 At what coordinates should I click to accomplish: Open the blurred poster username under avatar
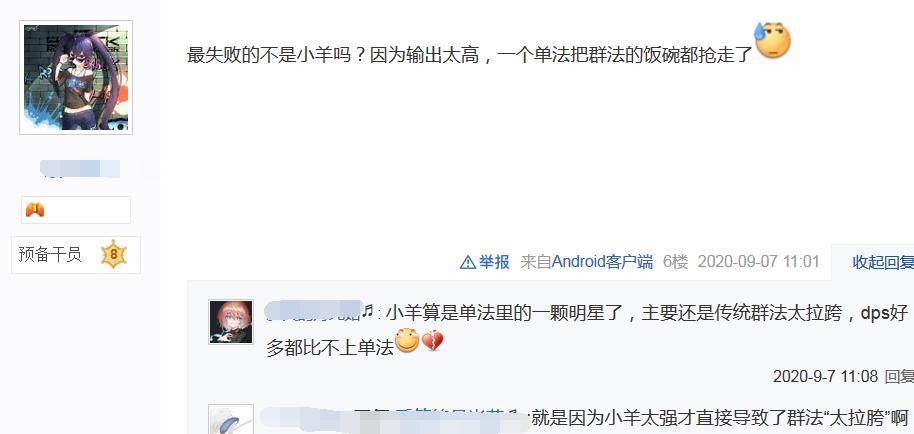[x=80, y=169]
